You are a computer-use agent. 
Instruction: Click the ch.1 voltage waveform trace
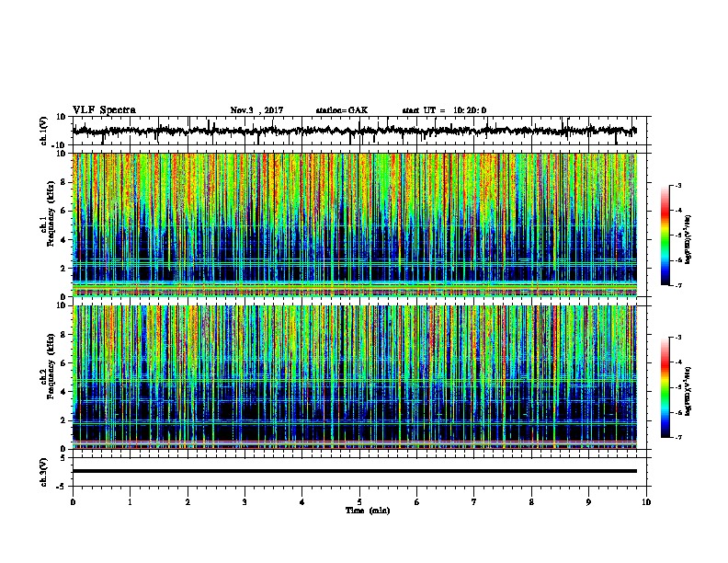[x=355, y=131]
